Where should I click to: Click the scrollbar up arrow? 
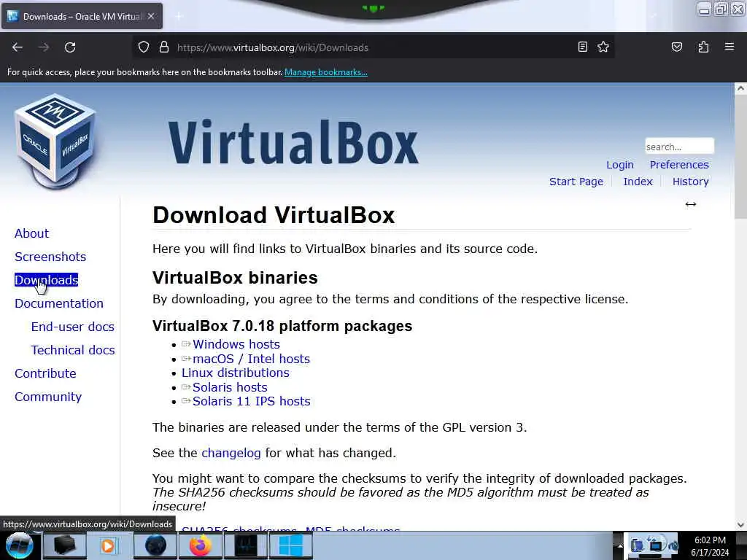740,88
